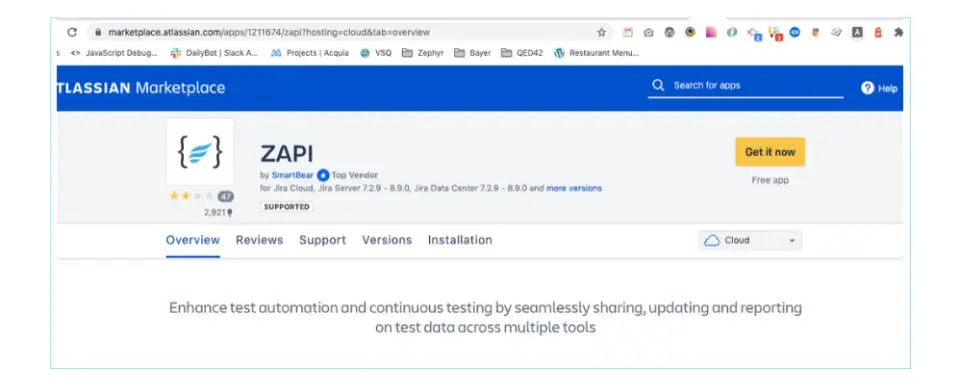Click the 2,921 installs count
Viewport: 960px width, 391px height.
click(219, 212)
